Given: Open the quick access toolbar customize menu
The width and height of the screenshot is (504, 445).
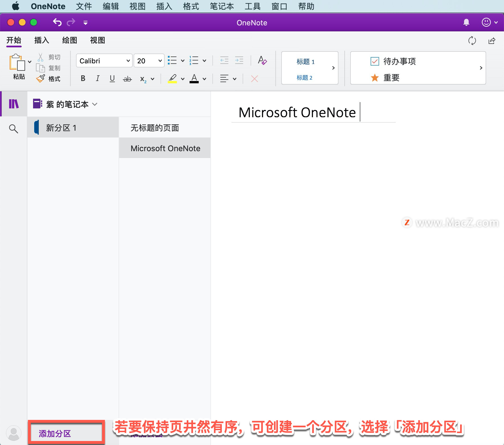Looking at the screenshot, I should 85,23.
